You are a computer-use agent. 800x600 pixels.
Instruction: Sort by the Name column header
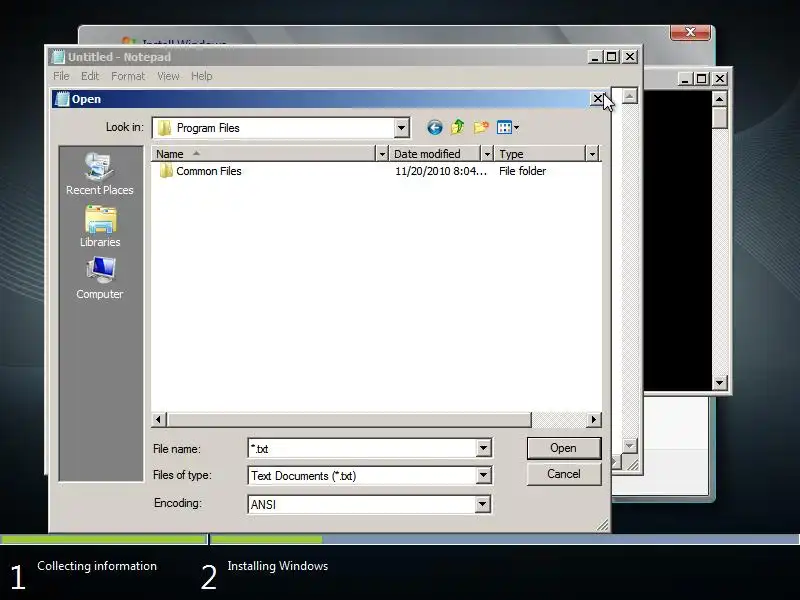tap(263, 154)
